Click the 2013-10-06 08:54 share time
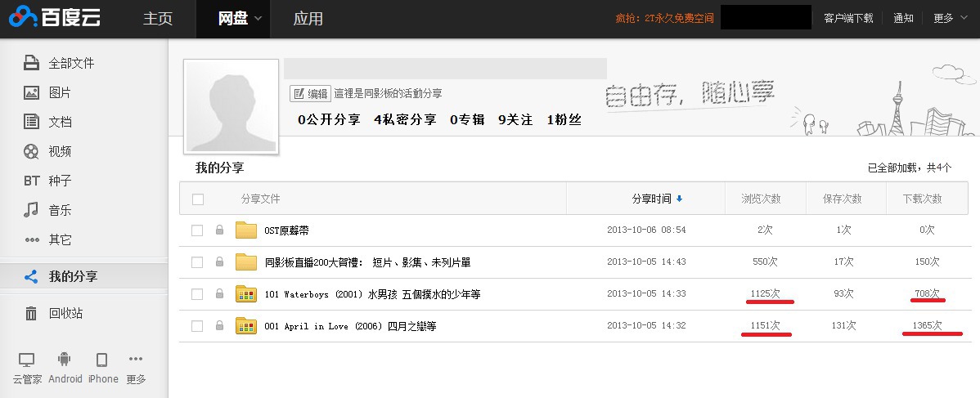980x398 pixels. coord(646,230)
